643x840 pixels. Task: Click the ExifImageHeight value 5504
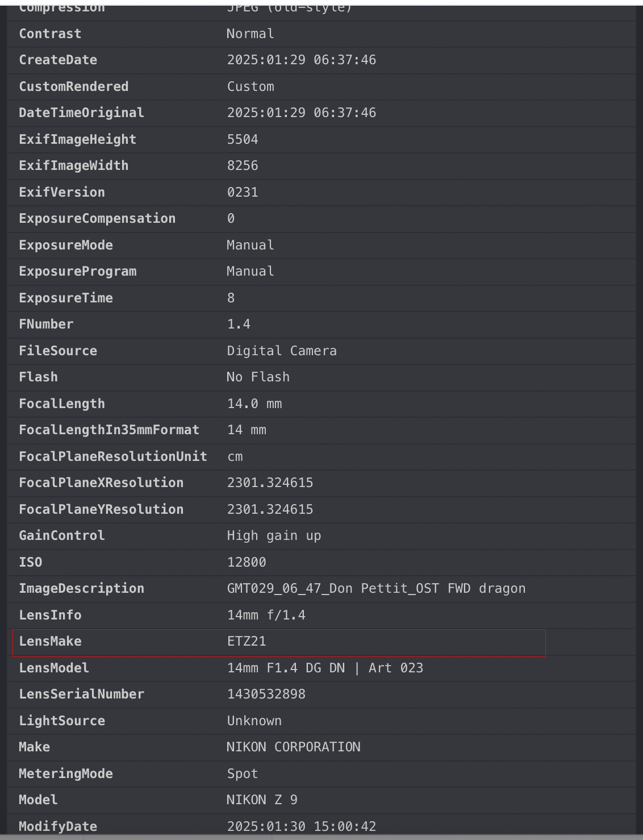pyautogui.click(x=243, y=139)
